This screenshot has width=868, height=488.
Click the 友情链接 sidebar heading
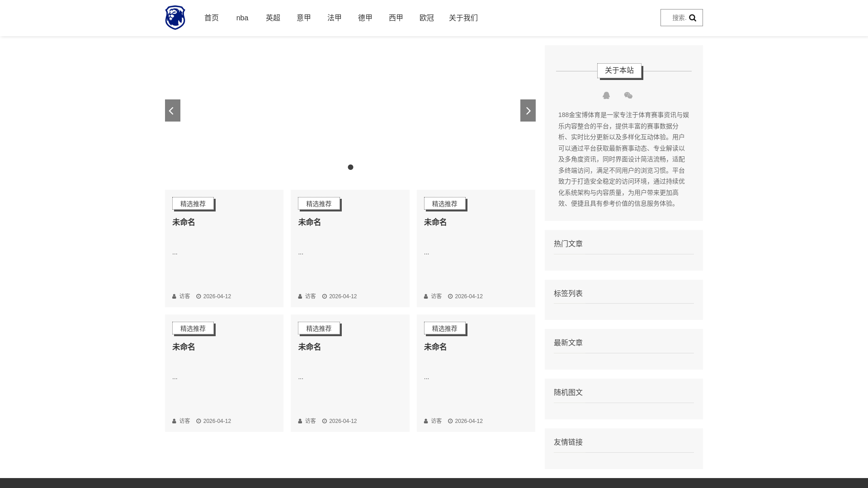click(568, 442)
